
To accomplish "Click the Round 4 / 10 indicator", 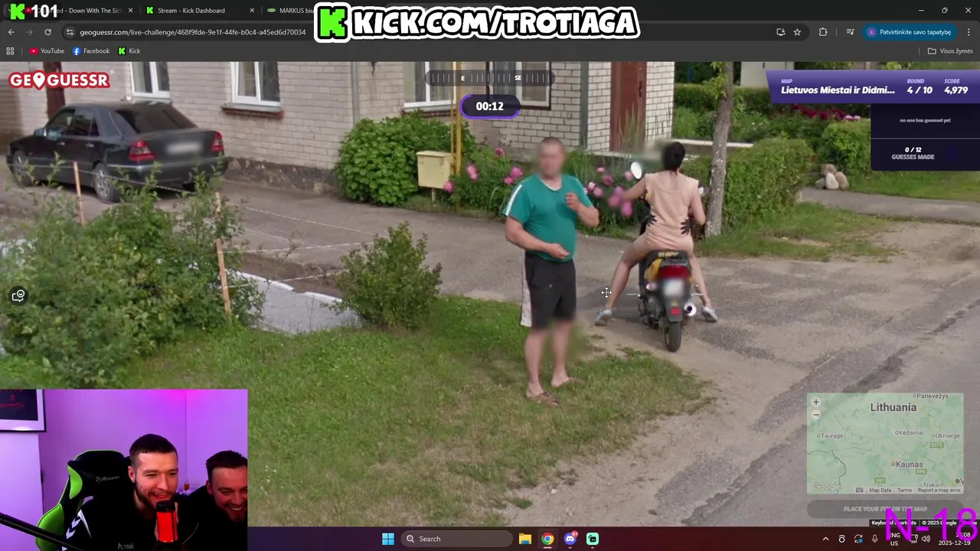I will pos(920,87).
